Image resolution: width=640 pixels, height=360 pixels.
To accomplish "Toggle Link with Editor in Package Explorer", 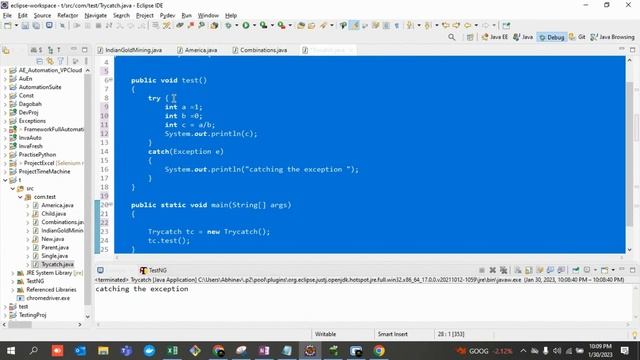I will click(50, 61).
